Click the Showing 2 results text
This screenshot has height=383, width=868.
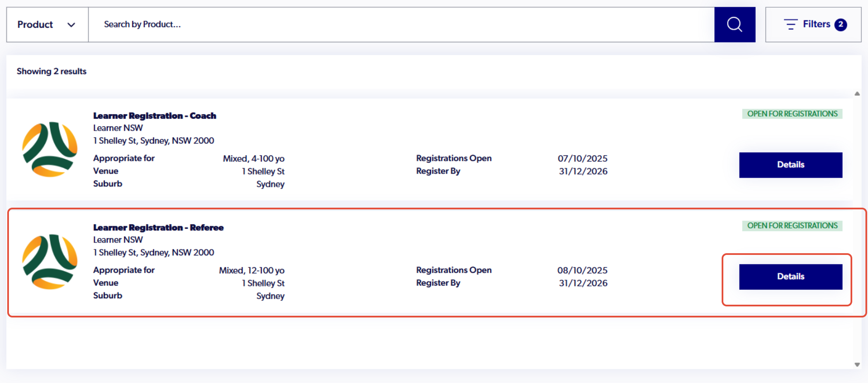(x=51, y=71)
